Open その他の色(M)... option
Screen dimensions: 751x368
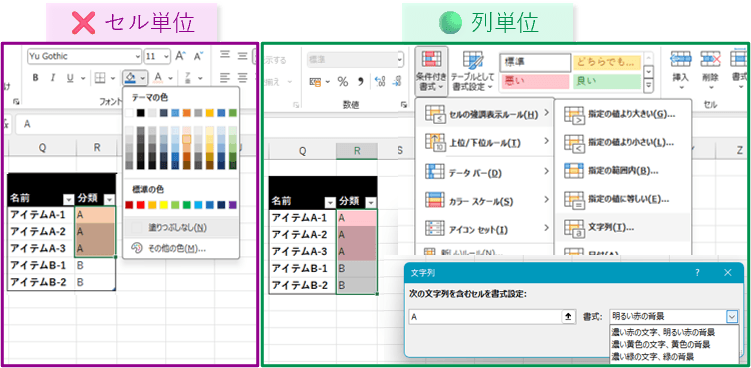tap(181, 249)
